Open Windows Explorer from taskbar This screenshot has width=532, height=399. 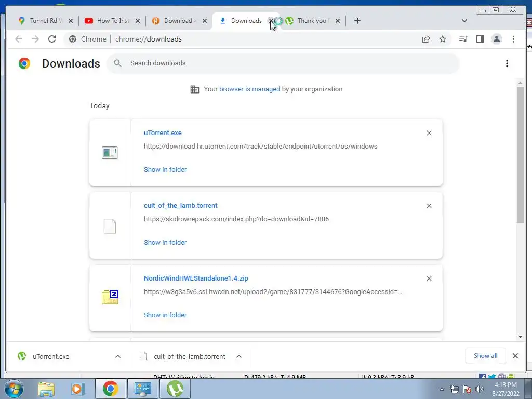(x=46, y=389)
